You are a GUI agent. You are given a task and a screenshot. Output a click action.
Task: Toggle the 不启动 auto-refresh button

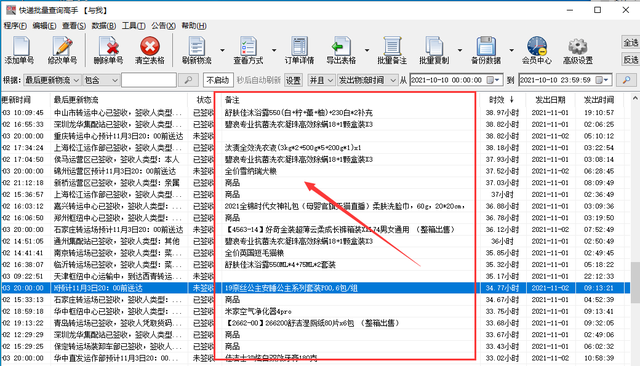click(x=218, y=80)
